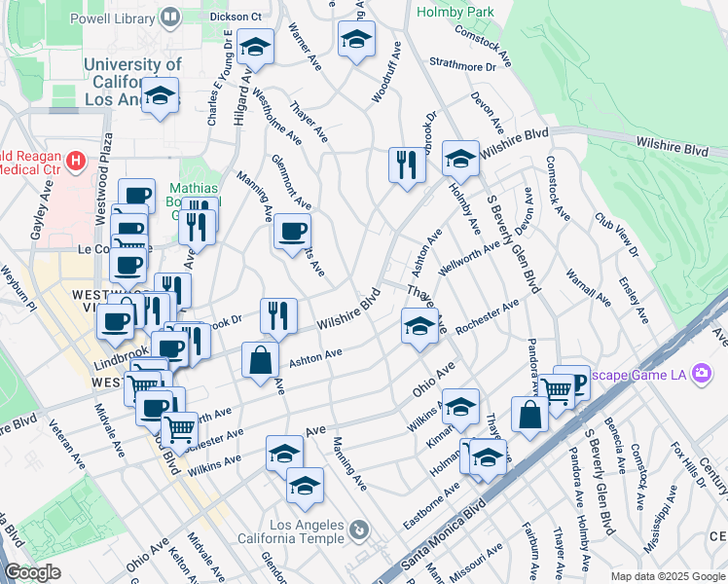728x584 pixels.
Task: Select lower school marker above LA Temple
Action: [305, 489]
